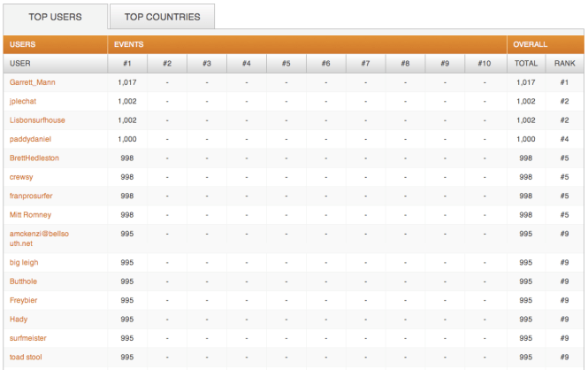Select the Mitt Romney user link
The height and width of the screenshot is (370, 588).
pos(31,214)
